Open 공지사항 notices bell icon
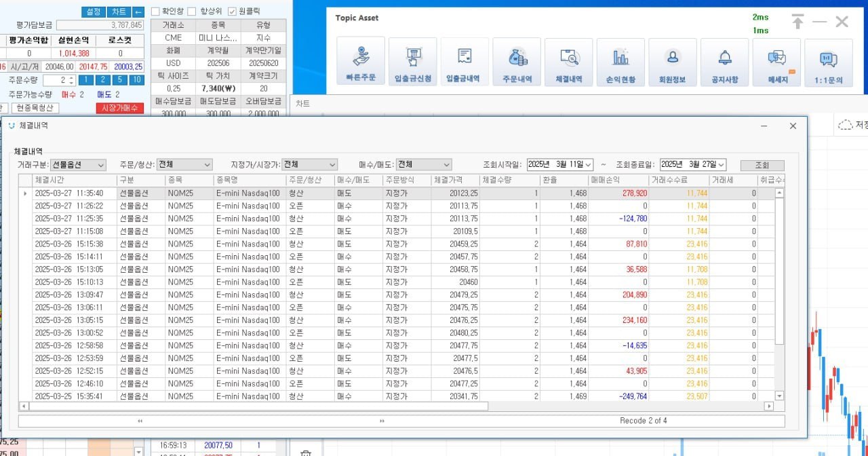Image resolution: width=868 pixels, height=456 pixels. 725,62
